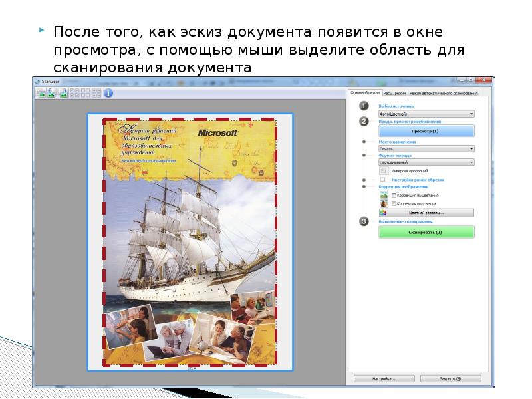Image resolution: width=532 pixels, height=399 pixels.
Task: Open the Формат вывода dropdown Настраиваемый
Action: [426, 162]
